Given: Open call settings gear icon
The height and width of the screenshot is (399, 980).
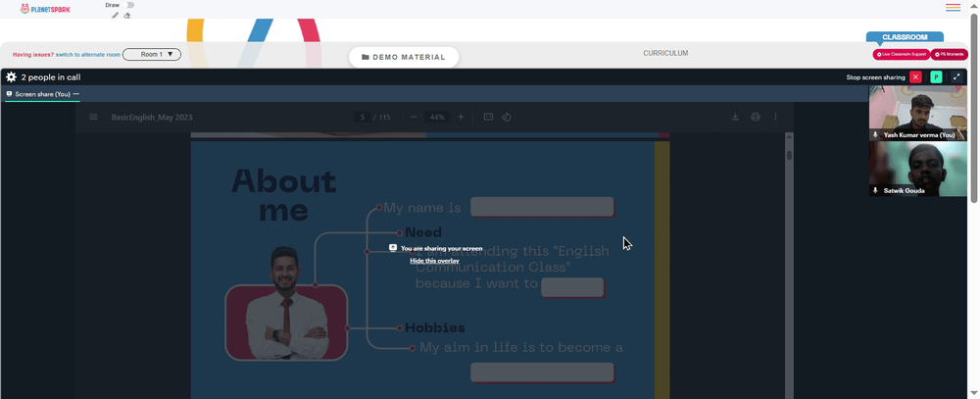Looking at the screenshot, I should click(x=11, y=77).
